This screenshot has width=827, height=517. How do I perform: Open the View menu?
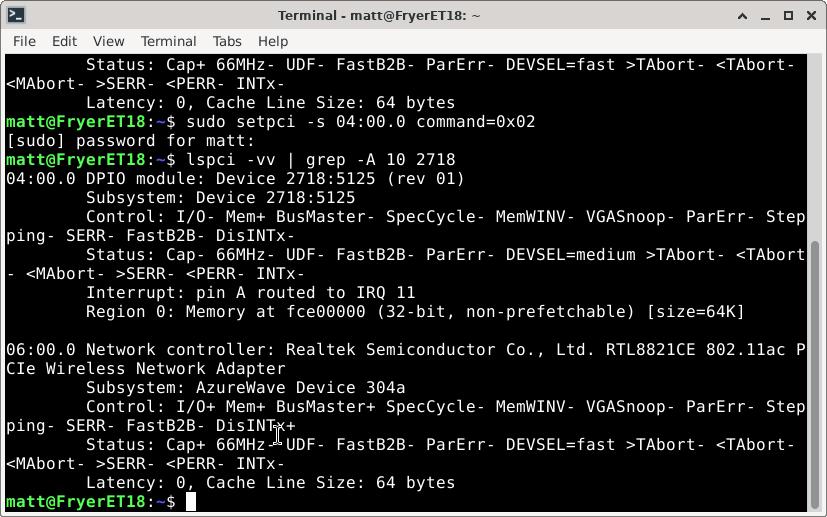(x=109, y=41)
